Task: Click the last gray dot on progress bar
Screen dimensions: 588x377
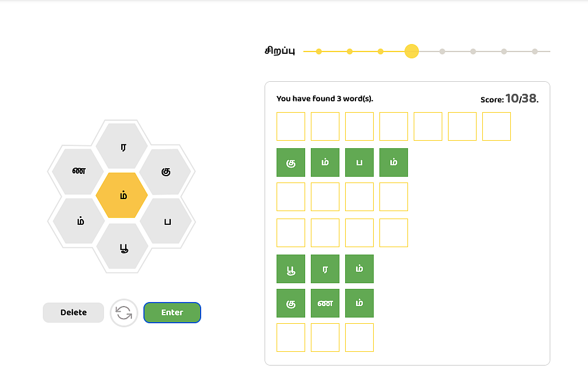Action: tap(535, 51)
